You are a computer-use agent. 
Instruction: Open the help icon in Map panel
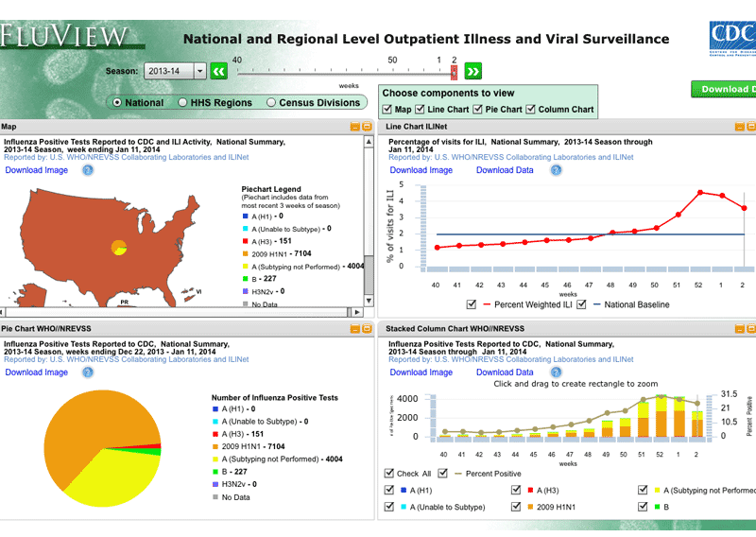pos(88,170)
